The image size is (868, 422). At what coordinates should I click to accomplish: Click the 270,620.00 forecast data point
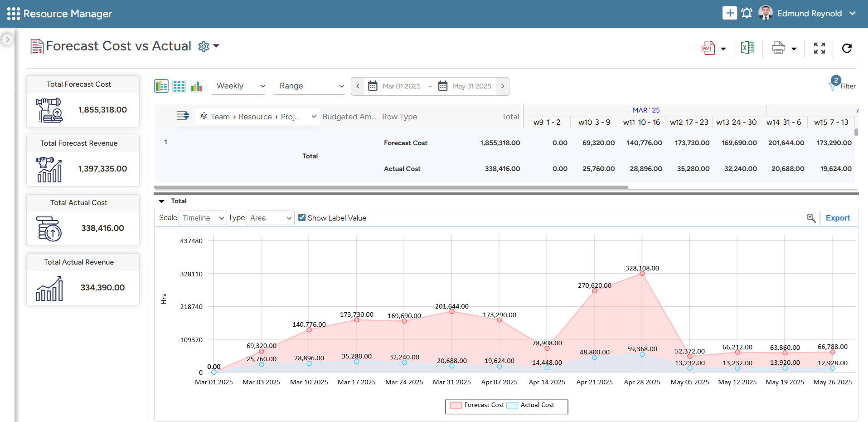click(595, 291)
